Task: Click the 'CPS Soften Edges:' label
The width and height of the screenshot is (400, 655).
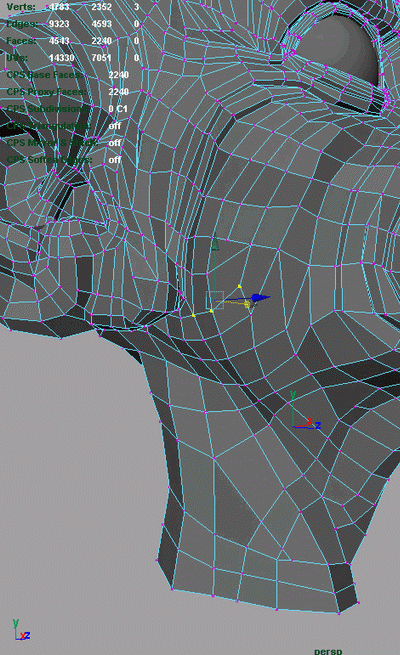Action: coord(49,160)
